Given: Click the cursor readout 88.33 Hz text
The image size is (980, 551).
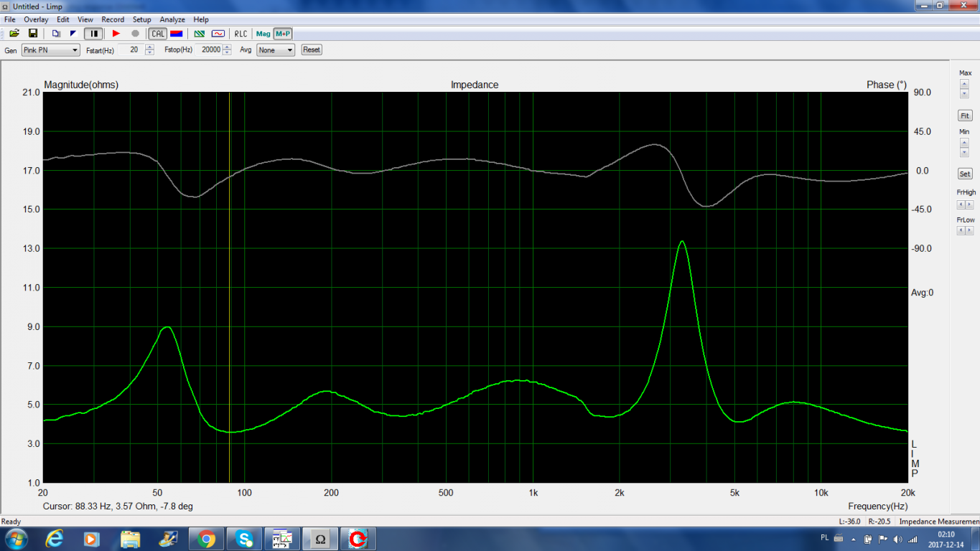Looking at the screenshot, I should [118, 506].
